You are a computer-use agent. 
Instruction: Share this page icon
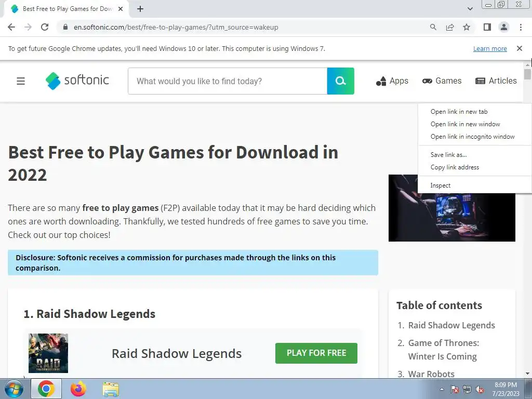tap(450, 27)
